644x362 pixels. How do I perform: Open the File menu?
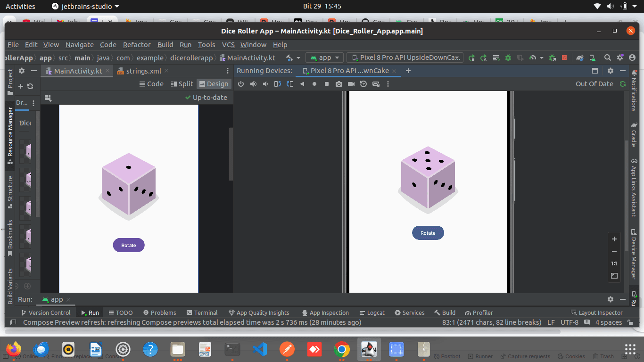[x=13, y=45]
